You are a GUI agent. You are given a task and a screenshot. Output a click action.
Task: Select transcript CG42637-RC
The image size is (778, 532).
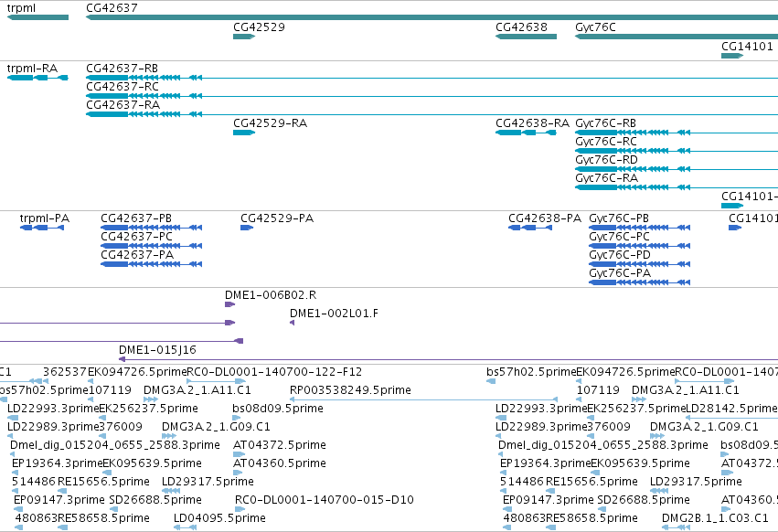[123, 86]
